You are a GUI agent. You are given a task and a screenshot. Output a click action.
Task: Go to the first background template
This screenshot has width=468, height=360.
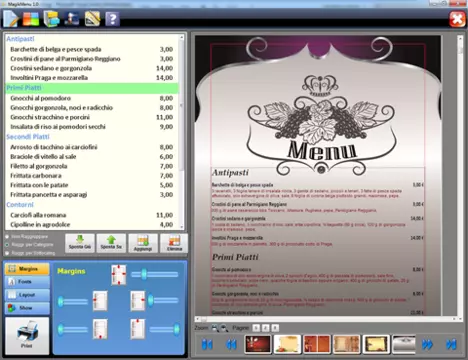(207, 344)
